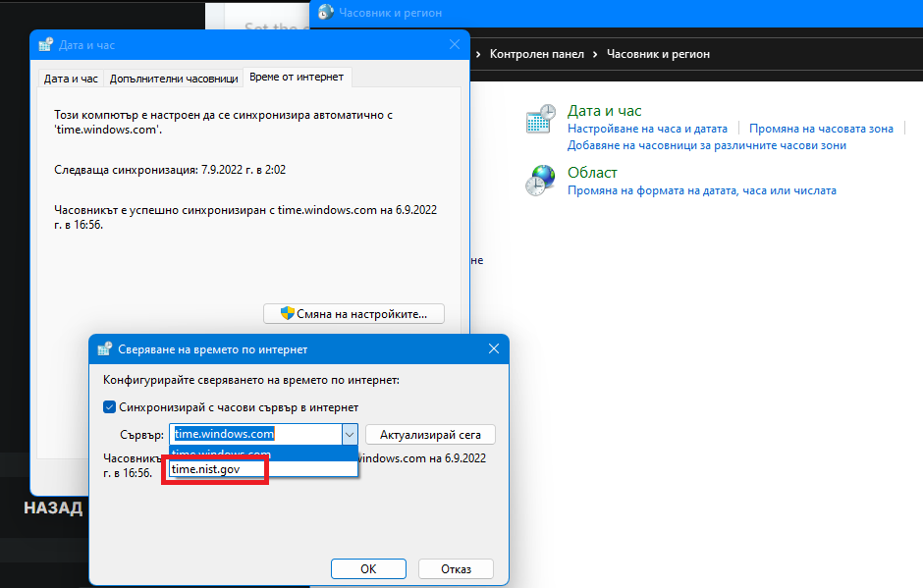This screenshot has width=923, height=588.
Task: Select the Време от интернет tab
Action: (x=297, y=78)
